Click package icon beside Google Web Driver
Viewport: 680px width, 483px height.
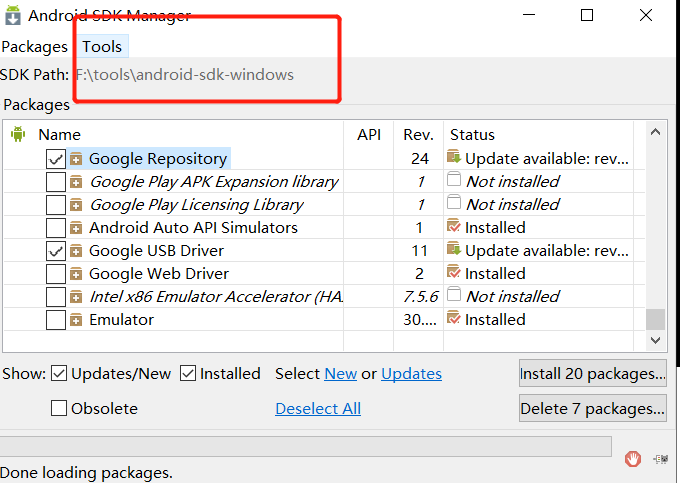tap(76, 274)
